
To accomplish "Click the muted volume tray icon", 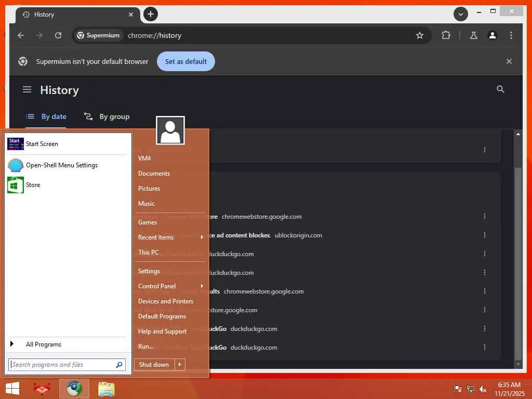I will (x=483, y=389).
